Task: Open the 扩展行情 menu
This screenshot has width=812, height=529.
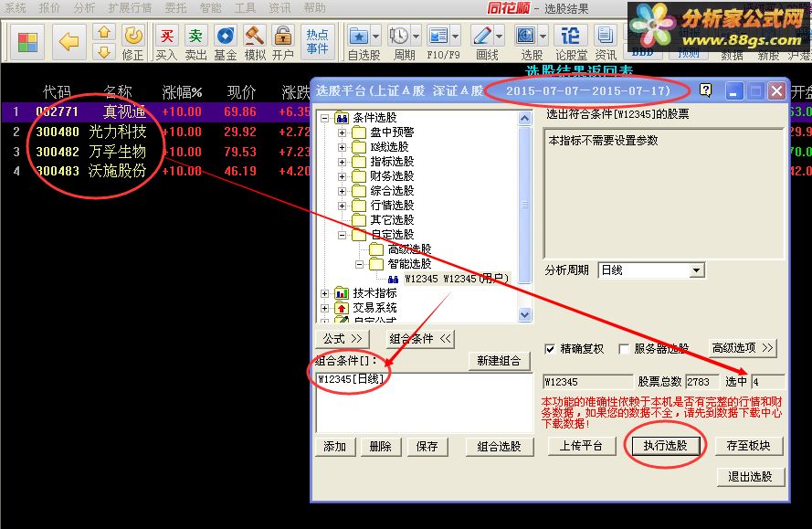Action: click(x=130, y=8)
